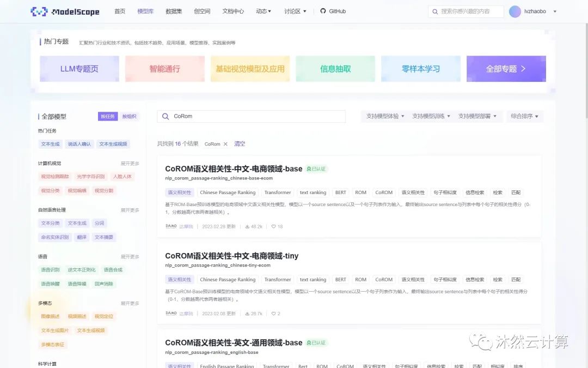Select 命名实体识别 task tag
This screenshot has width=588, height=368.
pyautogui.click(x=55, y=237)
